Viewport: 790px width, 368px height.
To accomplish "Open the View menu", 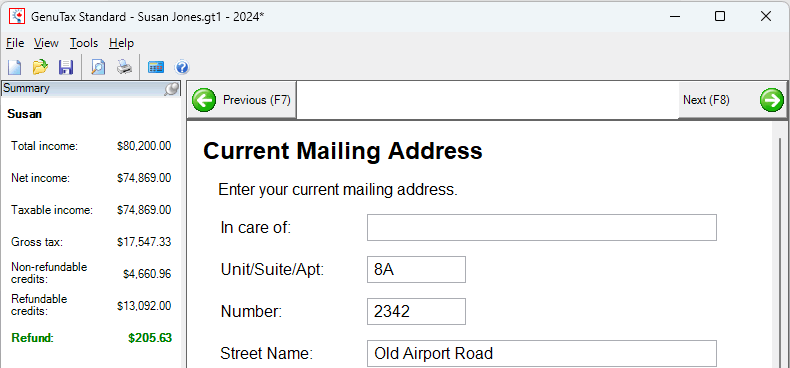I will 46,43.
